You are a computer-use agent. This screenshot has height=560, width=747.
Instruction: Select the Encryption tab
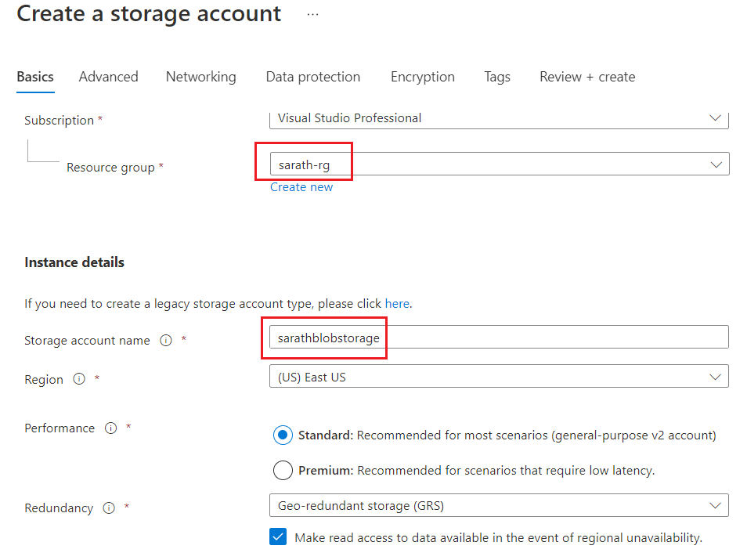[422, 77]
